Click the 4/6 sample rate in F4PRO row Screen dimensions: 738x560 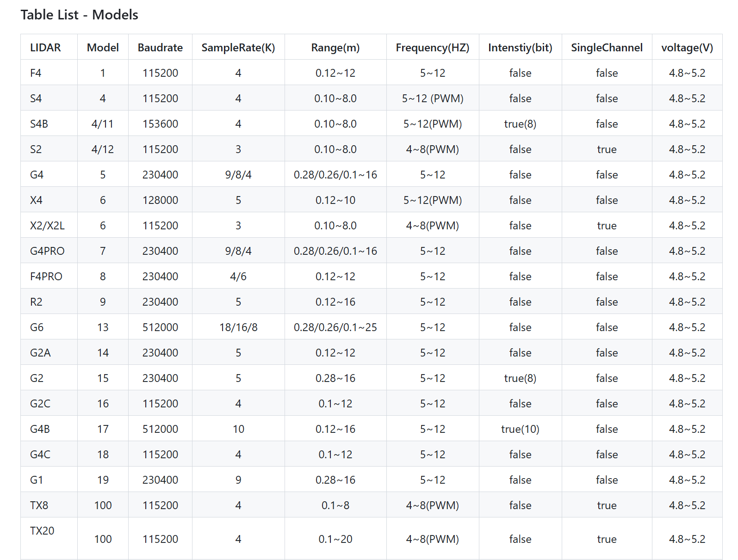coord(238,277)
